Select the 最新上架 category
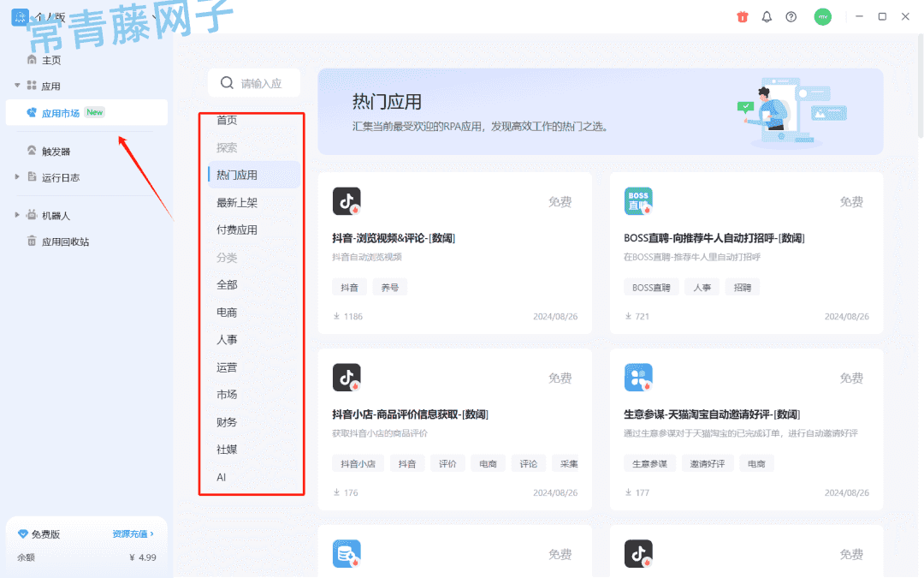924x578 pixels. click(237, 202)
